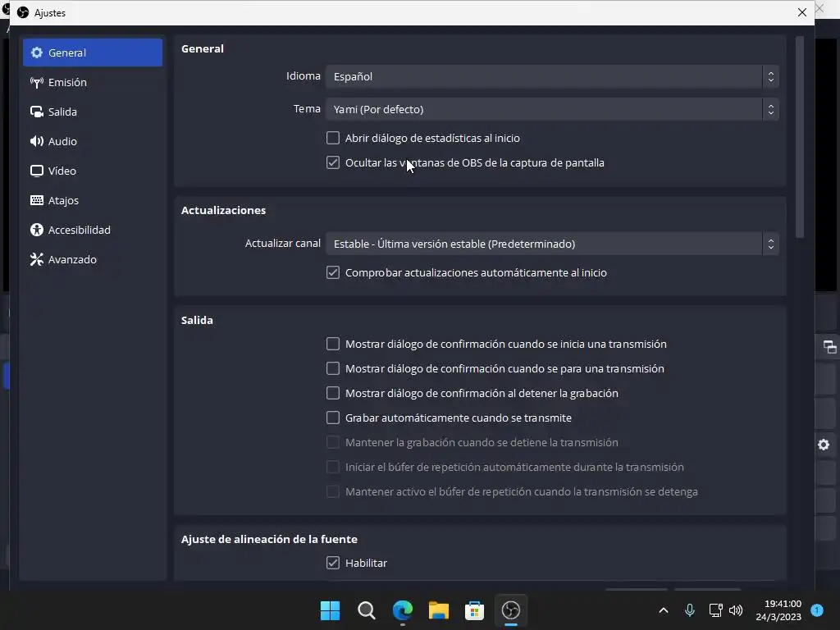Open the Tema theme dropdown
The height and width of the screenshot is (630, 840).
pos(552,109)
